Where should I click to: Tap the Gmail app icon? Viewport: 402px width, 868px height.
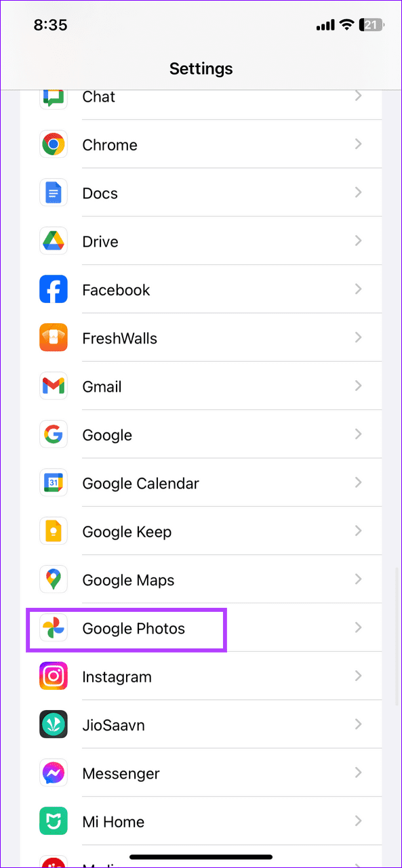[x=54, y=386]
